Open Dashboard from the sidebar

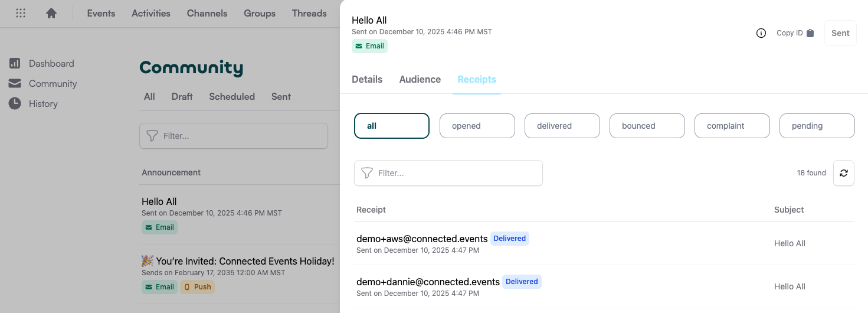(x=51, y=63)
